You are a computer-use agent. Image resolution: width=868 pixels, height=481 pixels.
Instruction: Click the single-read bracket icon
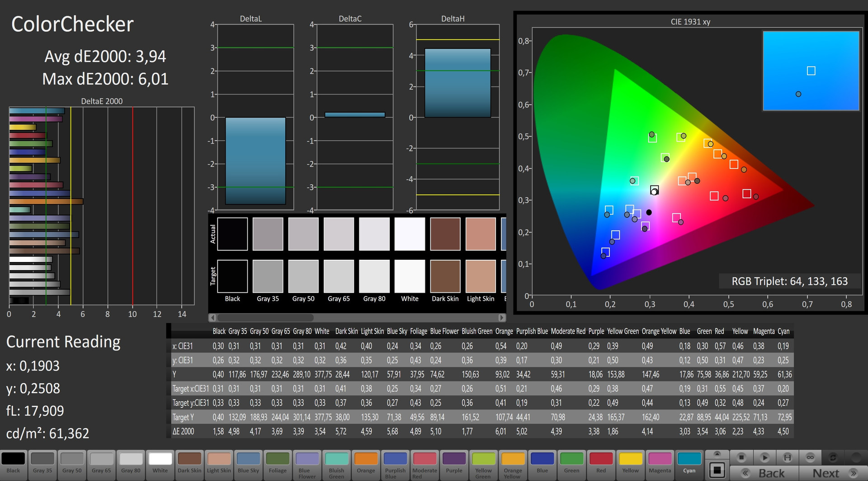click(x=787, y=457)
